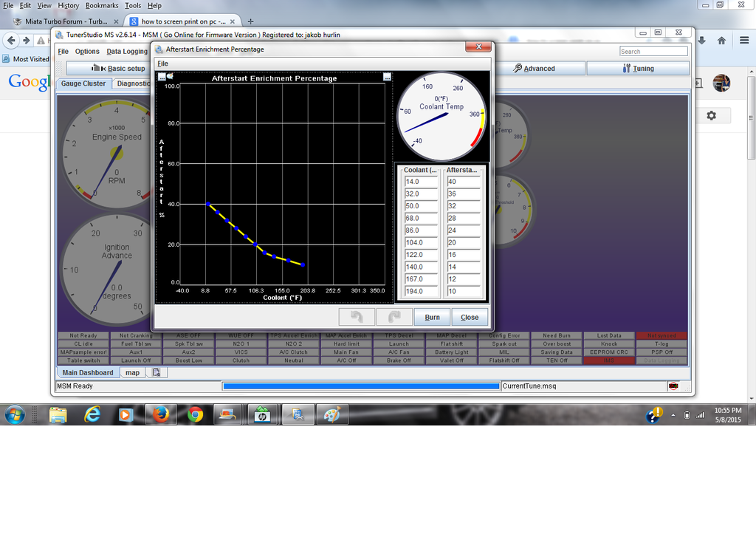The image size is (756, 554).
Task: Select the afterstart value field showing 40
Action: 464,182
